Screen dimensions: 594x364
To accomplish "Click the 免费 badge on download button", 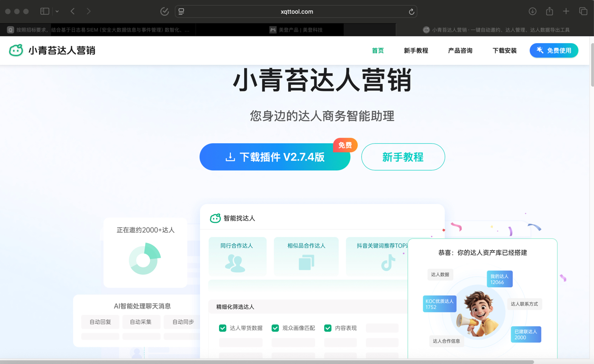I will (x=345, y=145).
